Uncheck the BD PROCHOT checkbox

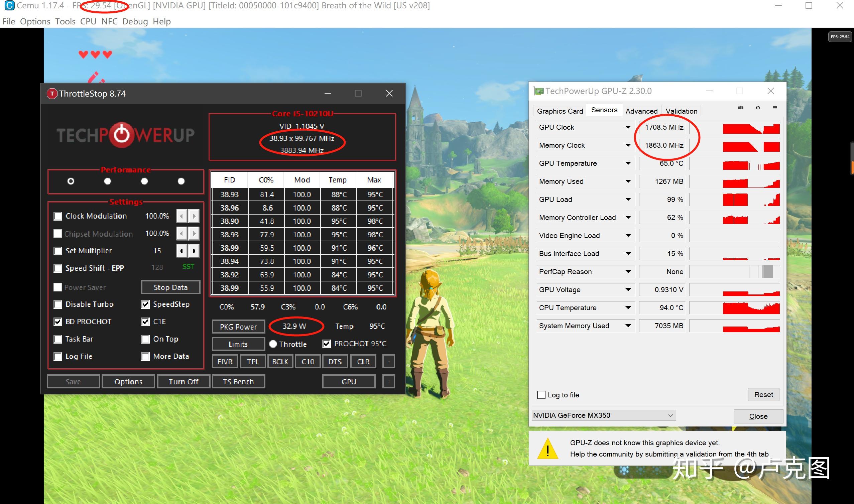[x=58, y=322]
